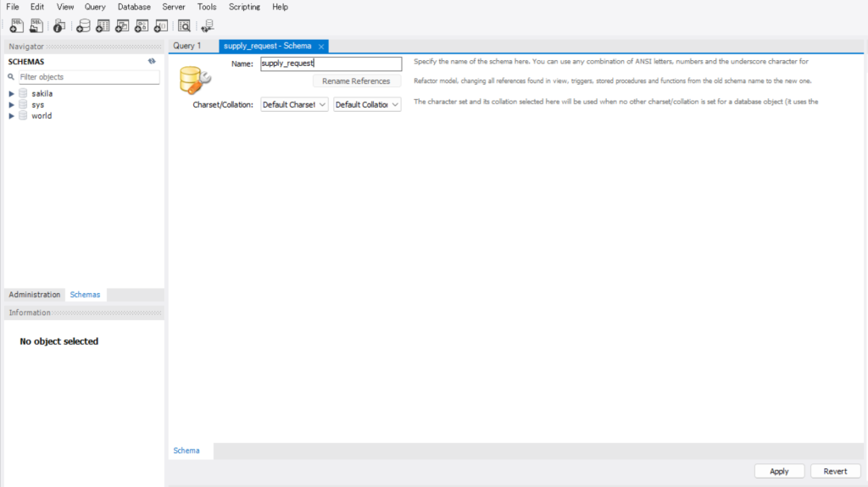Click the Apply button

point(779,471)
